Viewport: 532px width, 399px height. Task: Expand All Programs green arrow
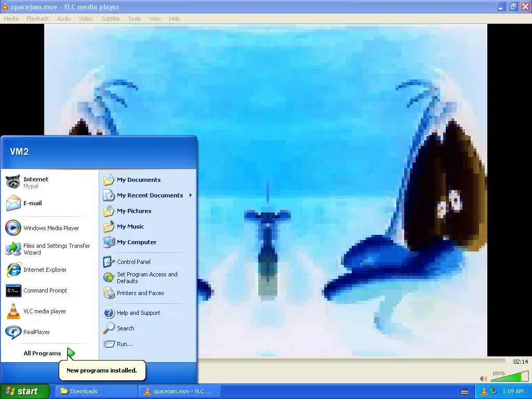coord(71,353)
